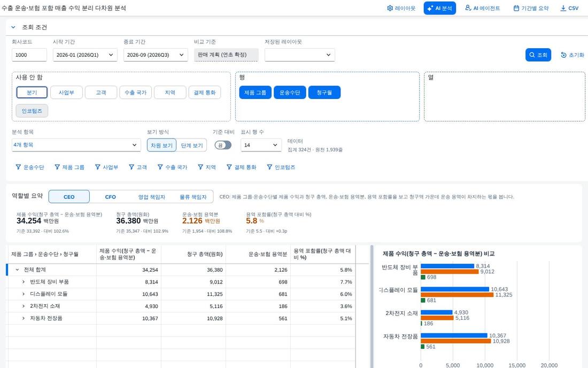This screenshot has height=368, width=588.
Task: Select the 고객 dimension chip
Action: pos(101,93)
